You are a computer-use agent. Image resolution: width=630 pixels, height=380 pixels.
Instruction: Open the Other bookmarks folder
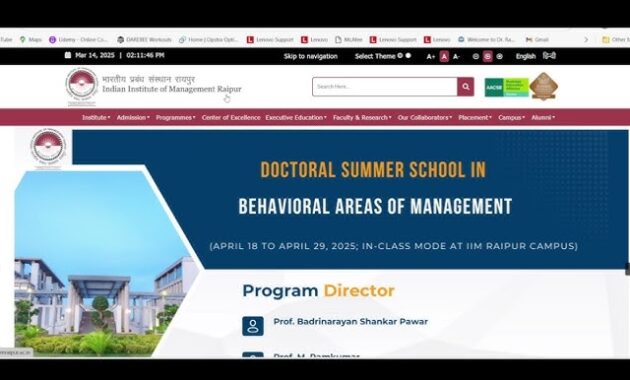(x=616, y=40)
